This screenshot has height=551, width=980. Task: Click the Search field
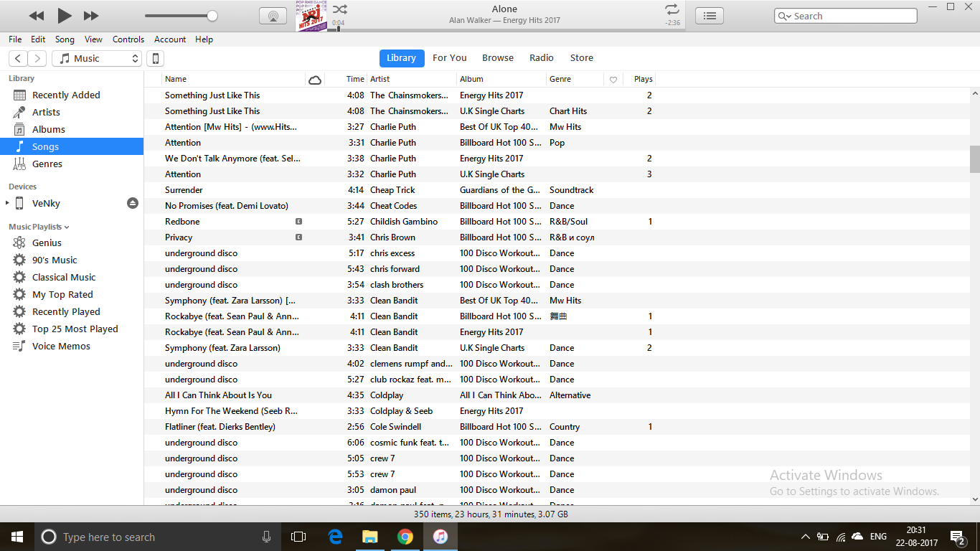click(846, 16)
